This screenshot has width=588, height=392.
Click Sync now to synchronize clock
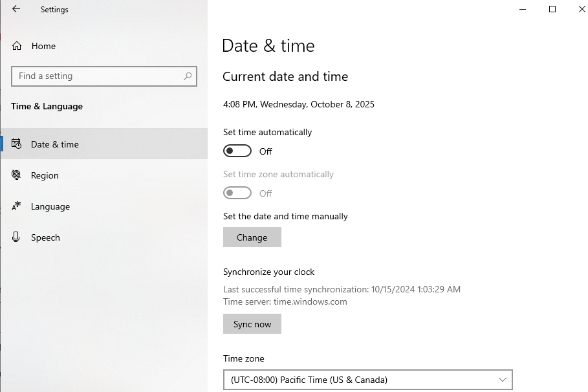tap(252, 323)
